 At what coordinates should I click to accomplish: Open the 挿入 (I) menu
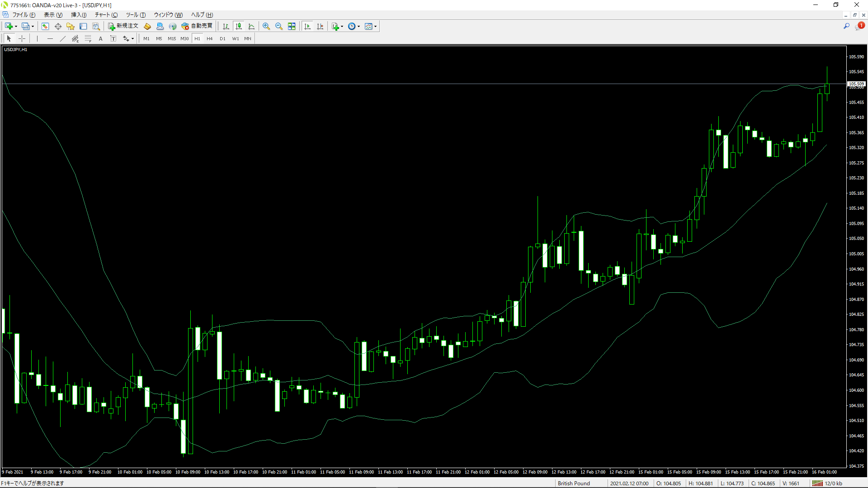(79, 15)
